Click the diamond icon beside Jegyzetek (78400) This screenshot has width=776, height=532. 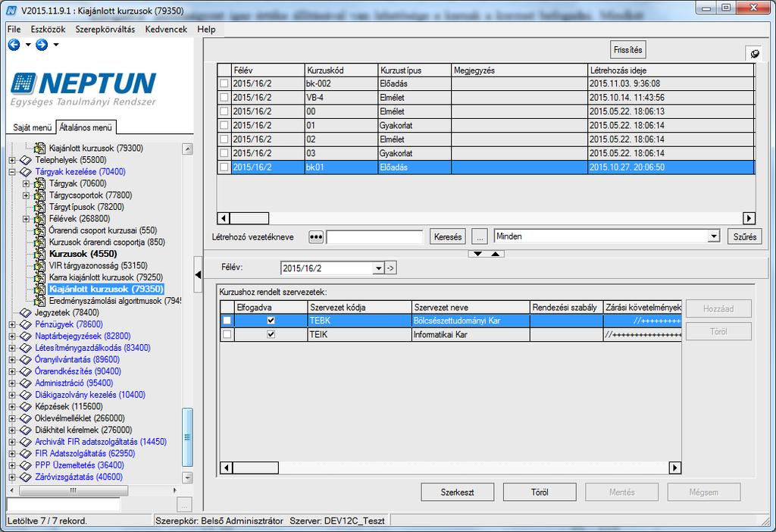tap(26, 313)
